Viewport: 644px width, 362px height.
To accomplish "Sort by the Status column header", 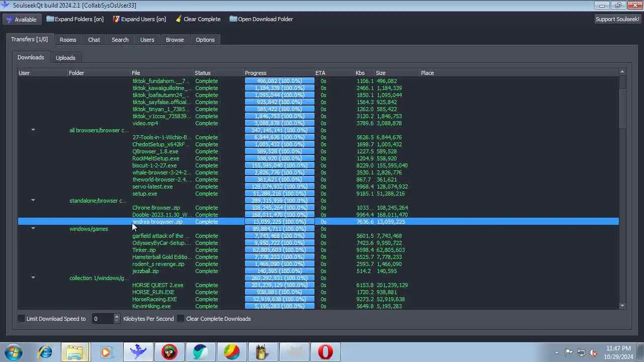I will click(x=218, y=73).
